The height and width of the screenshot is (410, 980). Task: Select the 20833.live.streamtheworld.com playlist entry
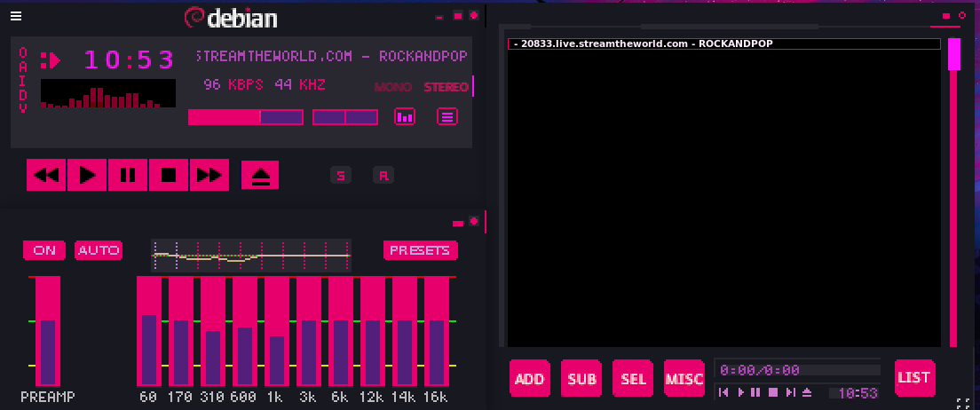(x=723, y=43)
